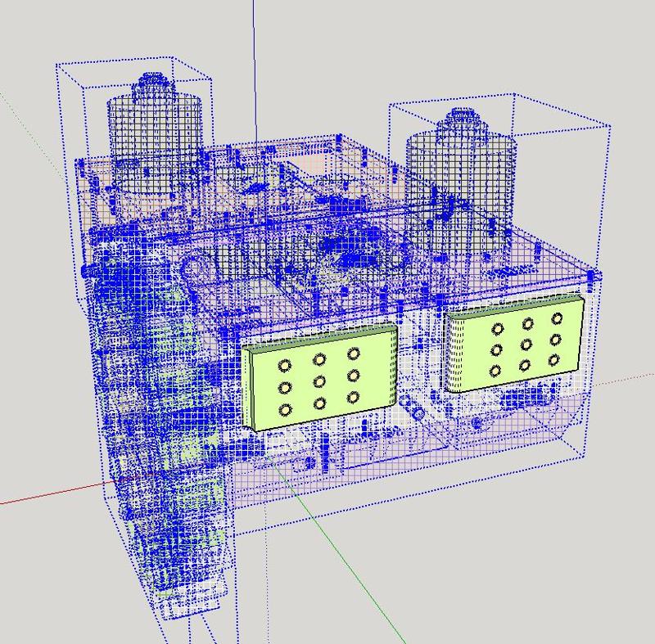
Task: Click center hole of left green plate
Action: click(319, 381)
